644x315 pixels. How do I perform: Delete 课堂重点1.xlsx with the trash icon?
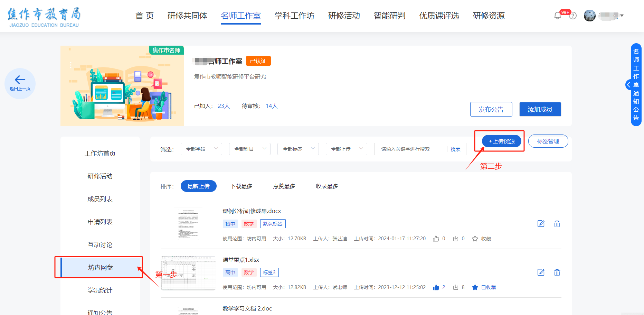[x=557, y=272]
